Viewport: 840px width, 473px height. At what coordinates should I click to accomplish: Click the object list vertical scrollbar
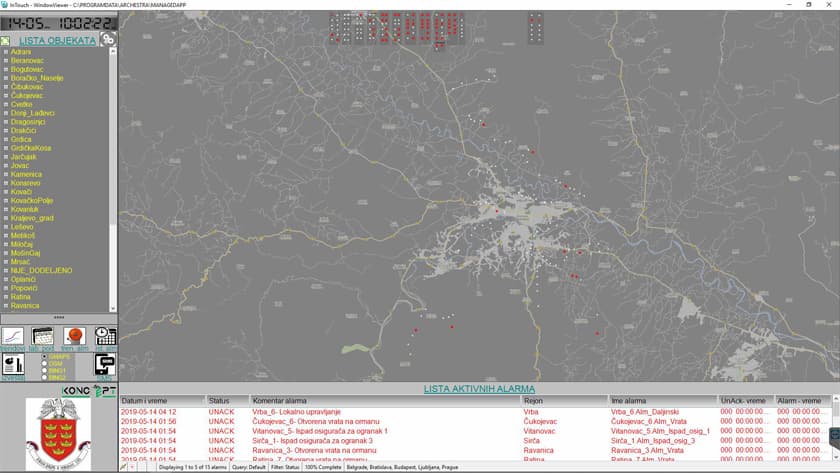(x=113, y=180)
